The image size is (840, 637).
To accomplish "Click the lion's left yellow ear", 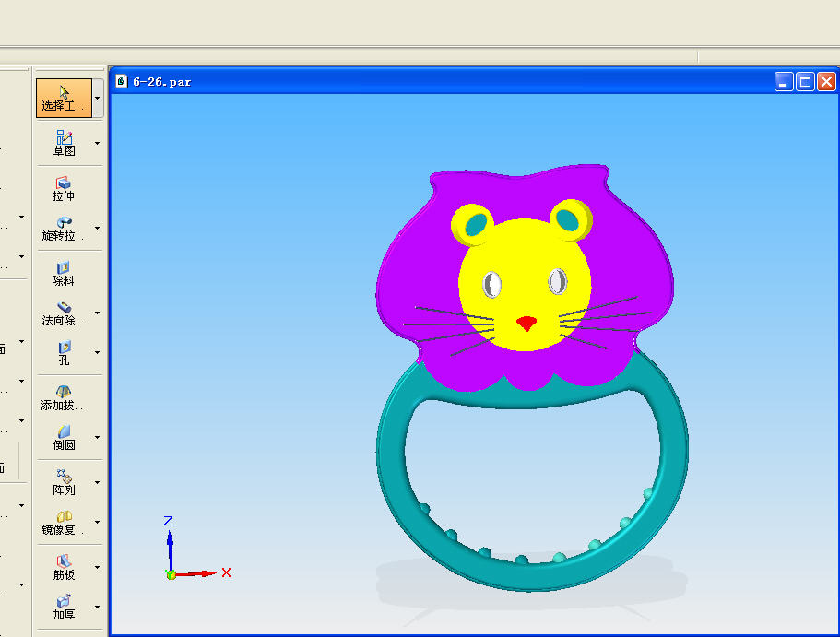I will [471, 225].
